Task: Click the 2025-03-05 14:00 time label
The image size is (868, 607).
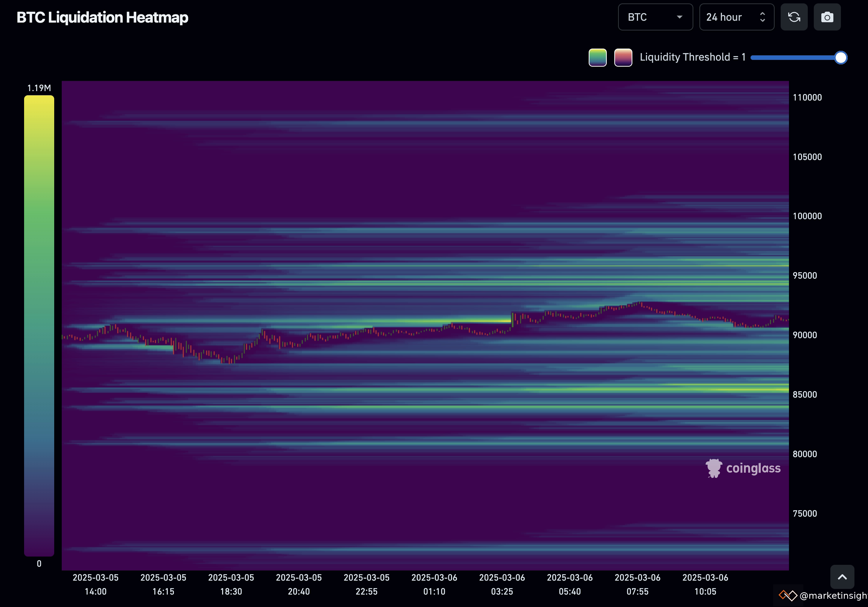Action: 96,585
